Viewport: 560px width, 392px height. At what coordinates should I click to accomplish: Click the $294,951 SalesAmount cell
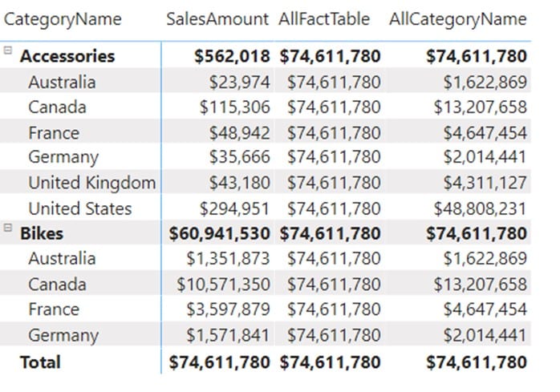pyautogui.click(x=234, y=208)
